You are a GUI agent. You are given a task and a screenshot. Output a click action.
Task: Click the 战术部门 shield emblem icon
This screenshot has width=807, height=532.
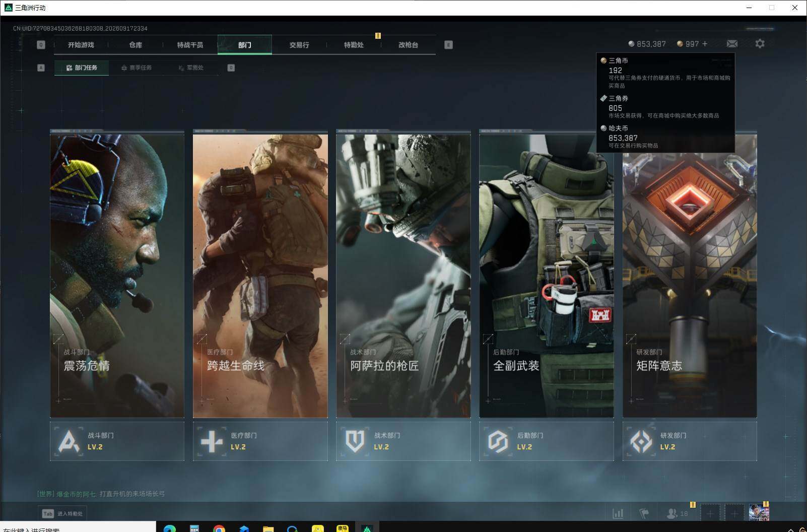355,442
